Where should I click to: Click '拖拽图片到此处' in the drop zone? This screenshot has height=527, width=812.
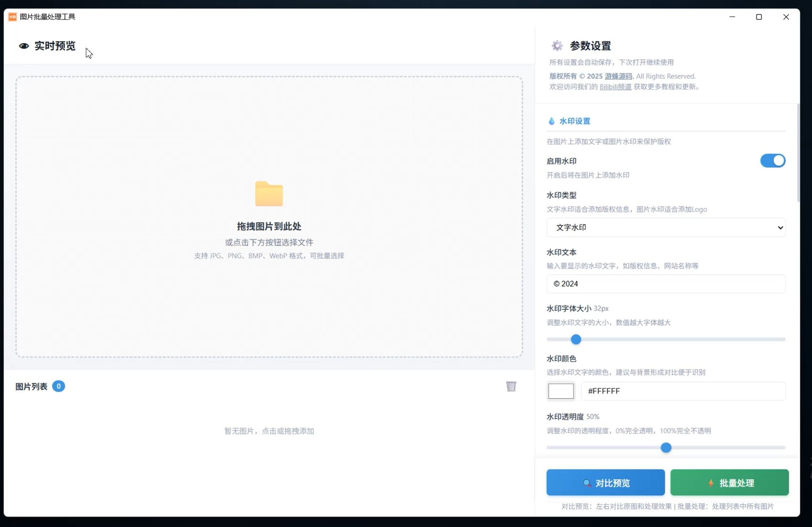point(269,226)
